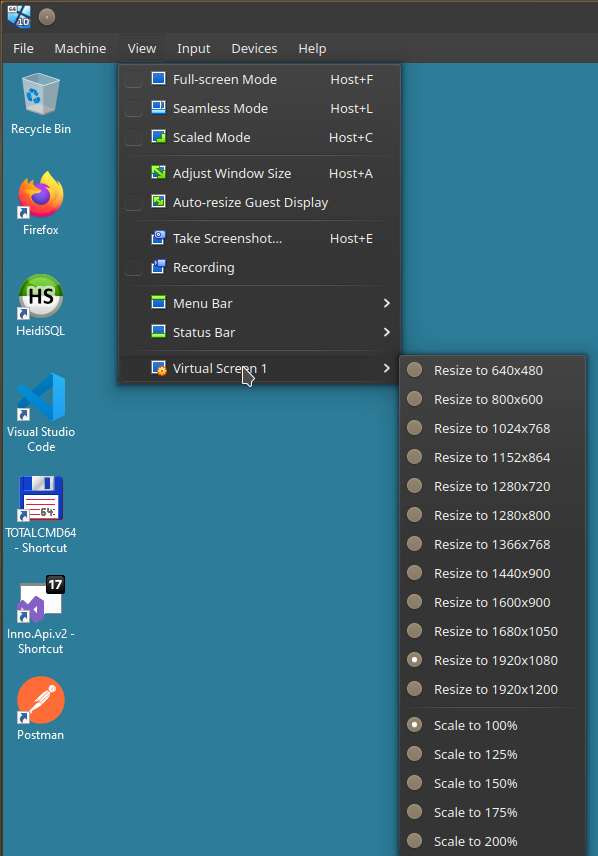Click the Take Screenshot camera icon
The image size is (598, 856).
point(158,238)
